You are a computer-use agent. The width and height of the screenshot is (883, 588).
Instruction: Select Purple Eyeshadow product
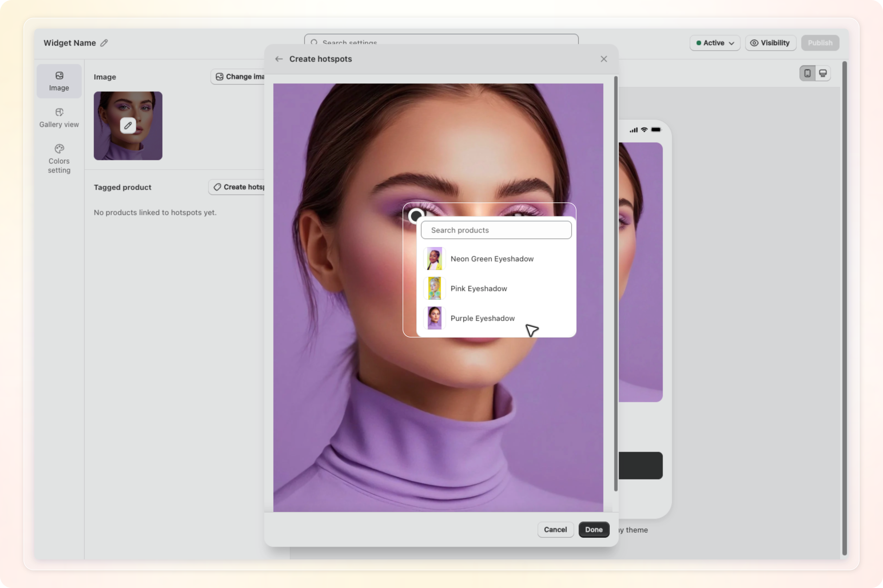coord(496,318)
